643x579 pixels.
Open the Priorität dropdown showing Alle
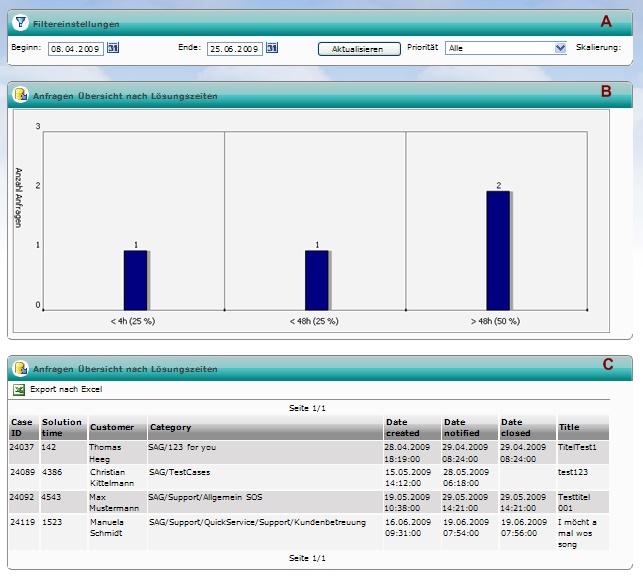pyautogui.click(x=507, y=48)
